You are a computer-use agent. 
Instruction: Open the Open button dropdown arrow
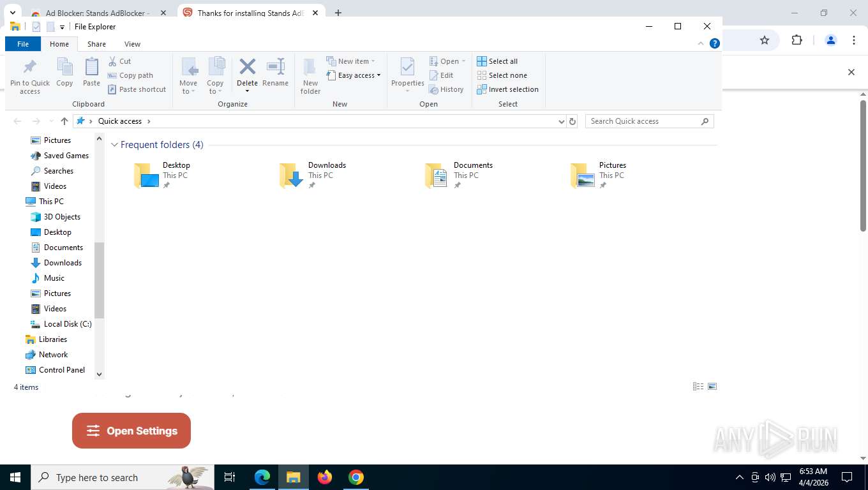click(x=463, y=61)
